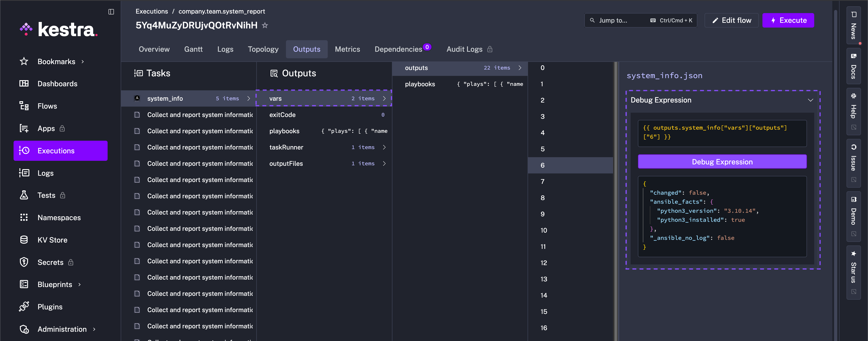Click the Execute button

point(788,20)
